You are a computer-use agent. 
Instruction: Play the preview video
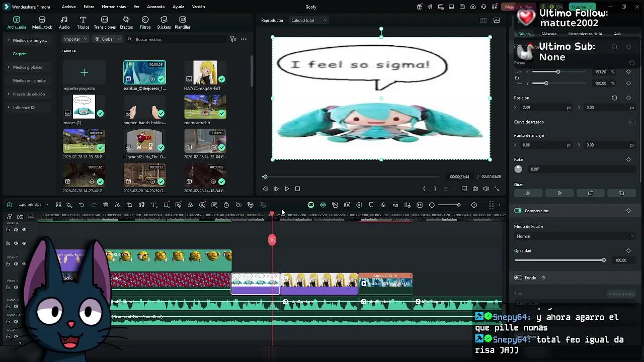287,189
